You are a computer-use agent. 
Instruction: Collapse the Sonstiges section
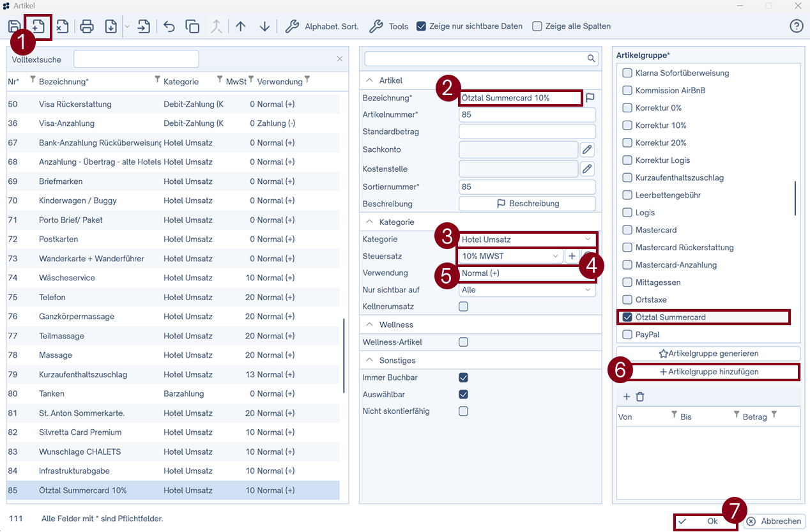(369, 360)
